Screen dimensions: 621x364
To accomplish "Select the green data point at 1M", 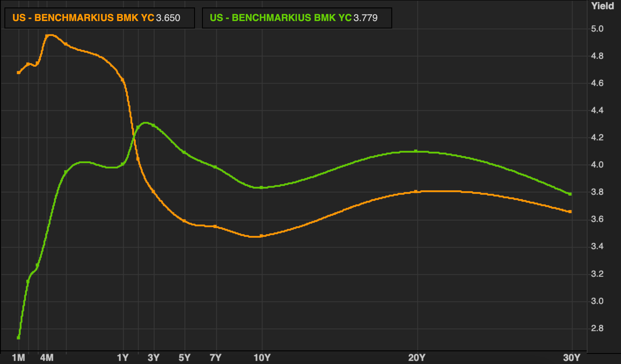I will (x=18, y=338).
